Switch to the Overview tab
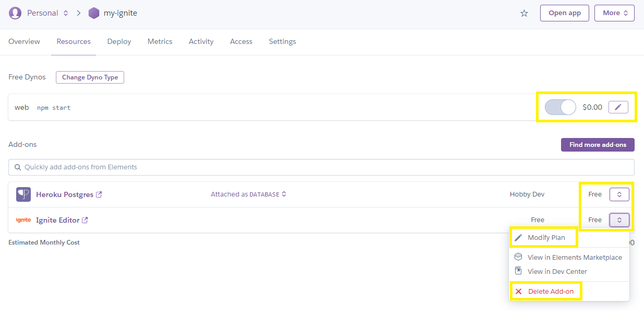Screen dimensions: 644x311 (24, 41)
